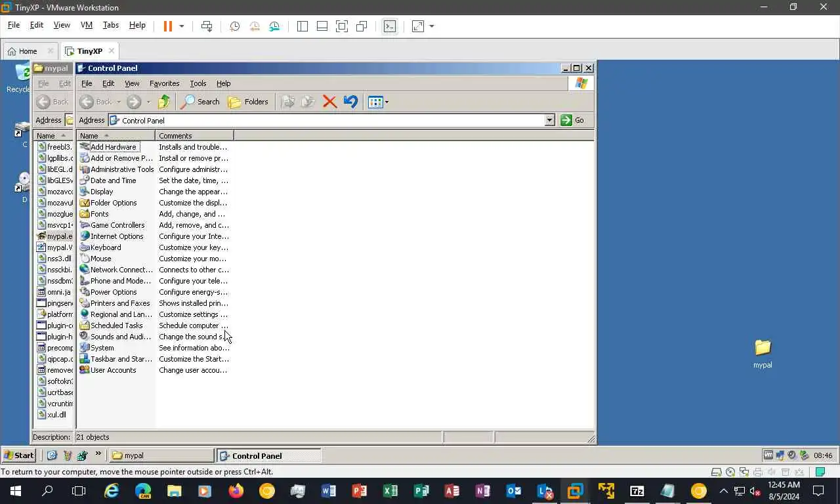Open VMware stretch guest dropdown arrow
Screen dimensions: 840x504
432,26
